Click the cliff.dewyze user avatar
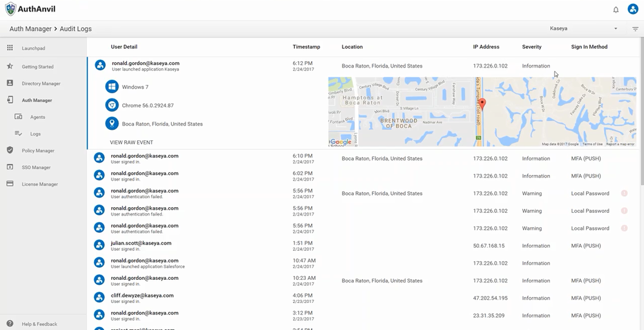Image resolution: width=644 pixels, height=330 pixels. click(99, 297)
